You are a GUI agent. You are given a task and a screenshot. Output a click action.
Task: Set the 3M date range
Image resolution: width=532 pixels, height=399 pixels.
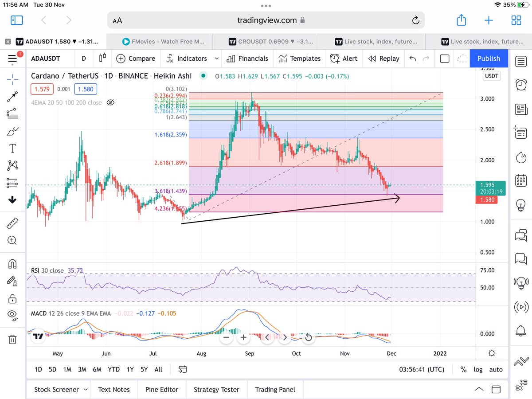[82, 369]
